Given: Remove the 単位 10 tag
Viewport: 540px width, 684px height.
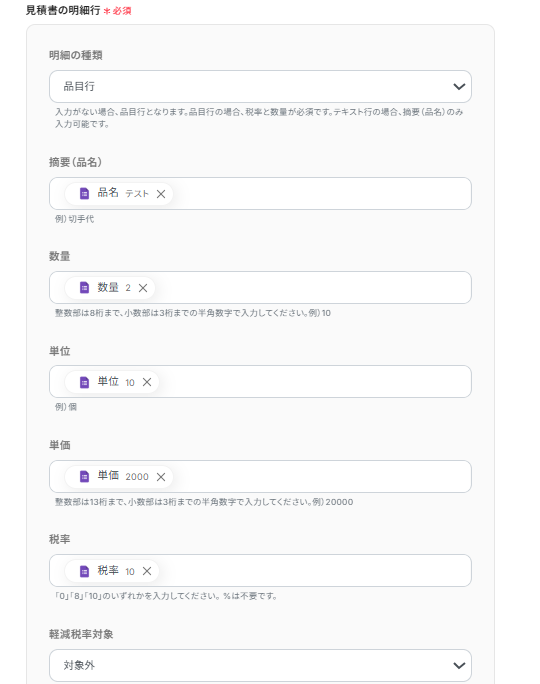Looking at the screenshot, I should pos(147,382).
